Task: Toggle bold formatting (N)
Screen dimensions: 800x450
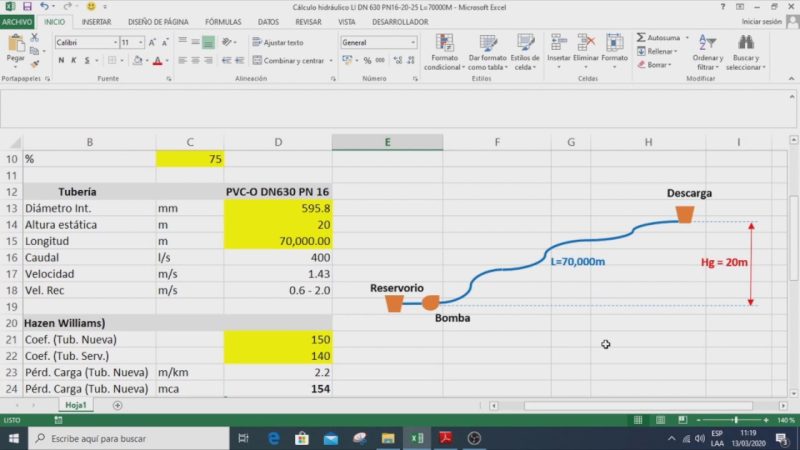Action: 61,60
